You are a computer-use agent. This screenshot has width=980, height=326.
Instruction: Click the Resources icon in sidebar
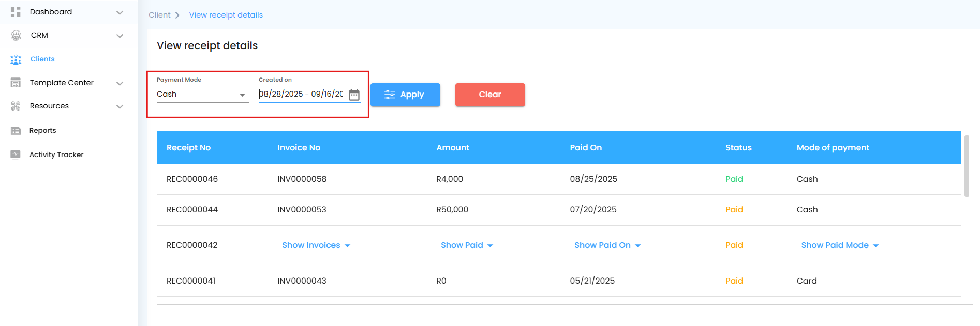16,106
